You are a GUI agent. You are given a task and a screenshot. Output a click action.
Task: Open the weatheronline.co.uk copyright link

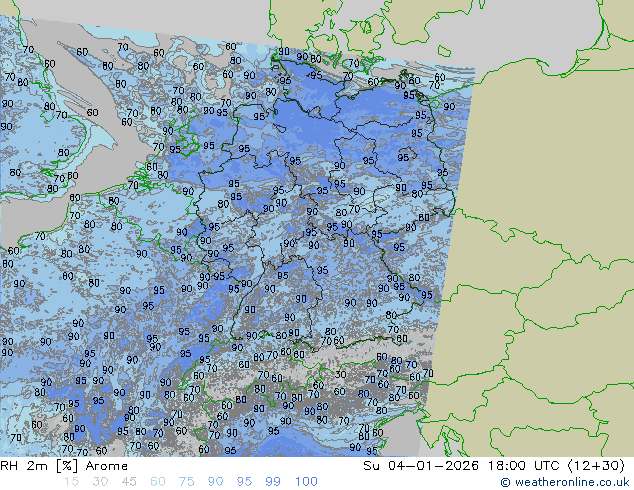point(565,482)
